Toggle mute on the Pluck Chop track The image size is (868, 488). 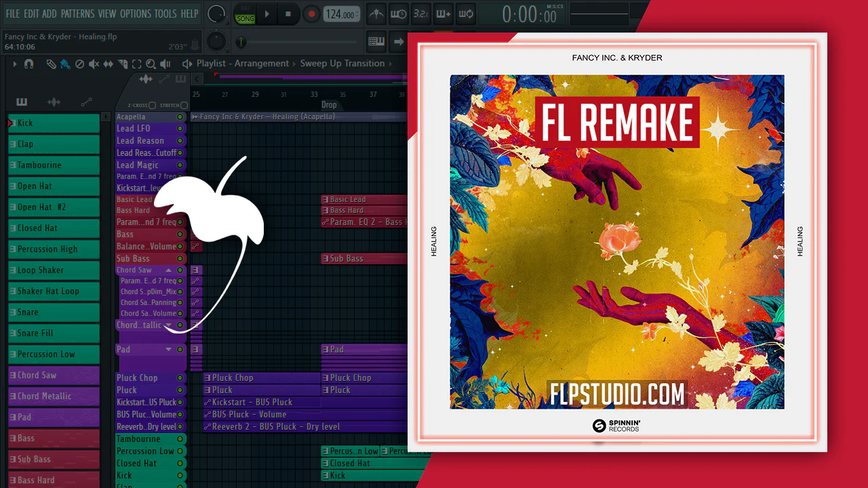click(180, 378)
